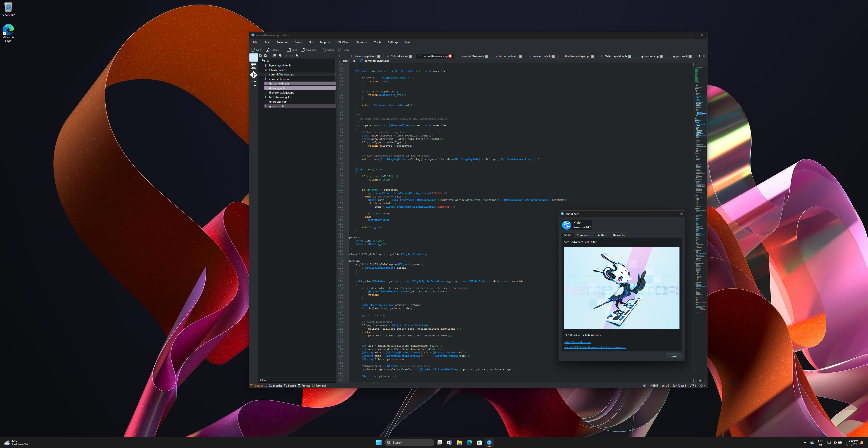This screenshot has height=448, width=868.
Task: Open the UTF-8 encoding selector
Action: (693, 386)
